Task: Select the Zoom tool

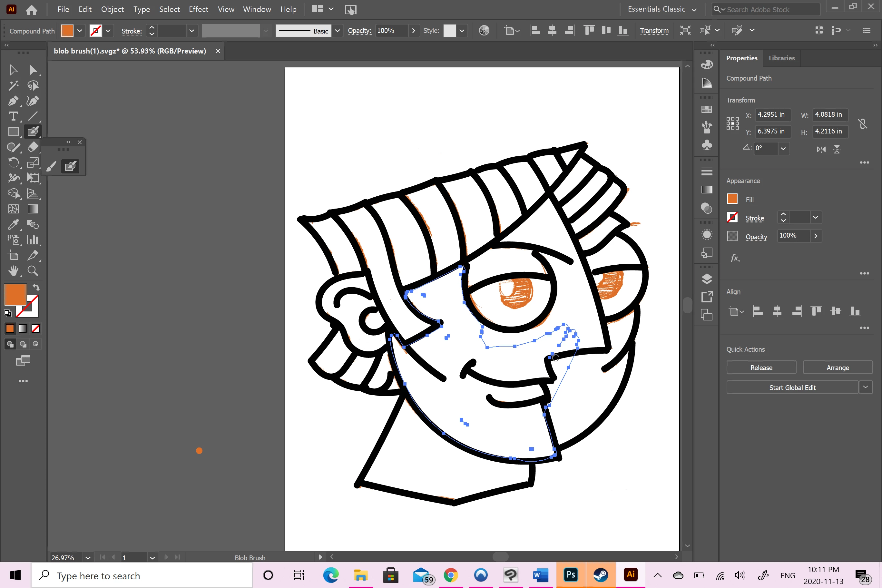Action: coord(33,271)
